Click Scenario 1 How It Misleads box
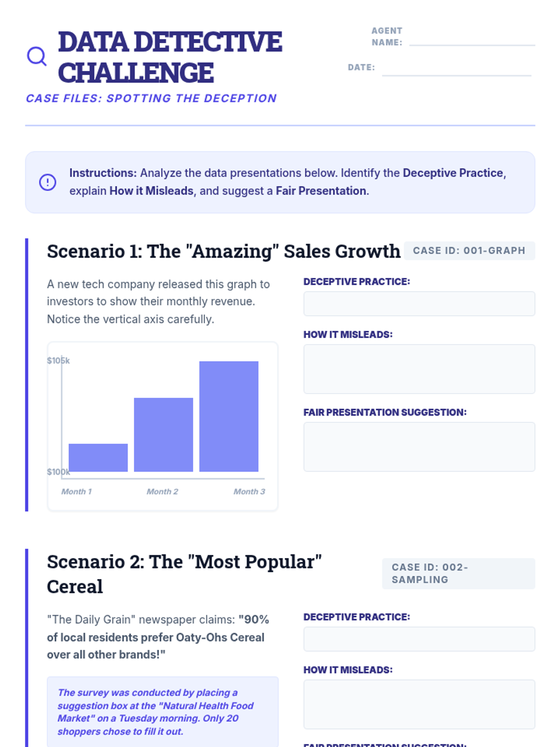This screenshot has height=747, width=560. 419,369
